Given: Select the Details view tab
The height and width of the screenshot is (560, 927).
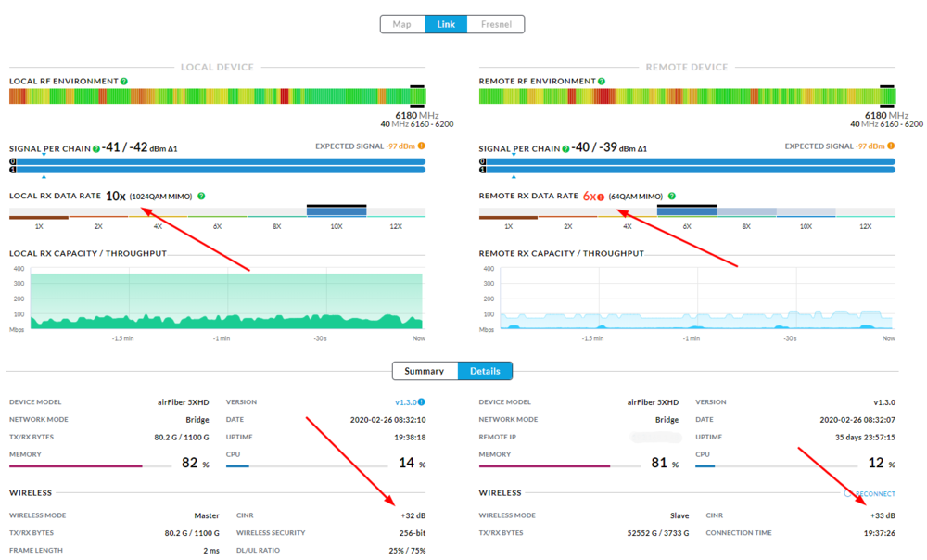Looking at the screenshot, I should point(485,371).
